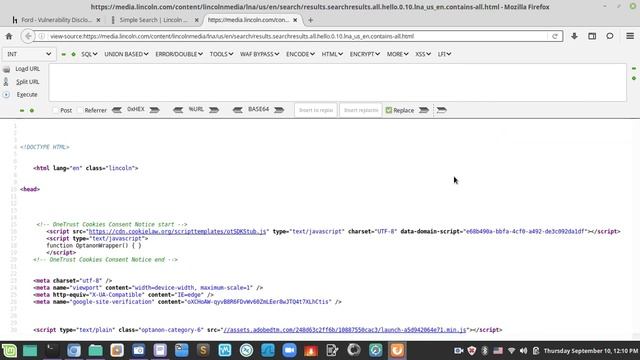Expand the HTML dropdown

[332, 54]
